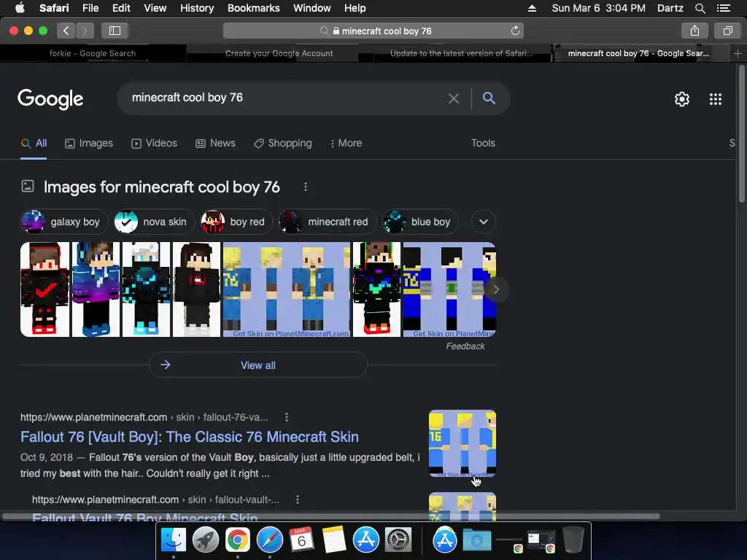Open the Share menu icon in Safari

[x=694, y=31]
